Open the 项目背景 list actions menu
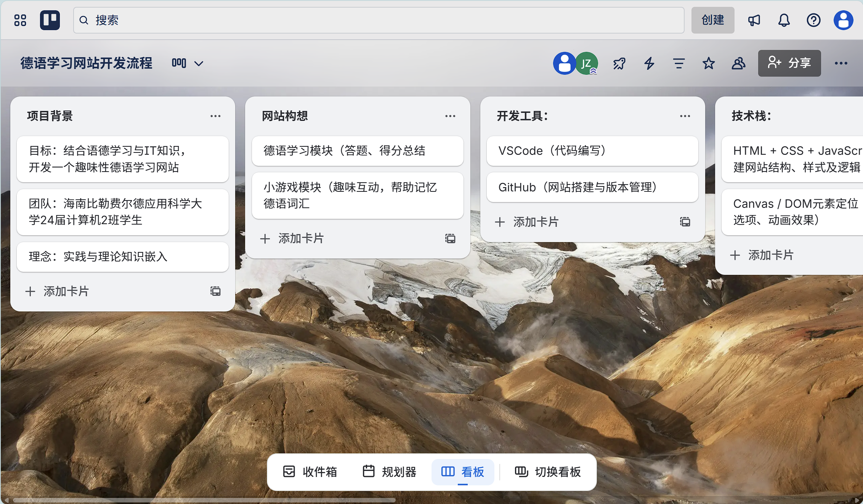 coord(215,116)
